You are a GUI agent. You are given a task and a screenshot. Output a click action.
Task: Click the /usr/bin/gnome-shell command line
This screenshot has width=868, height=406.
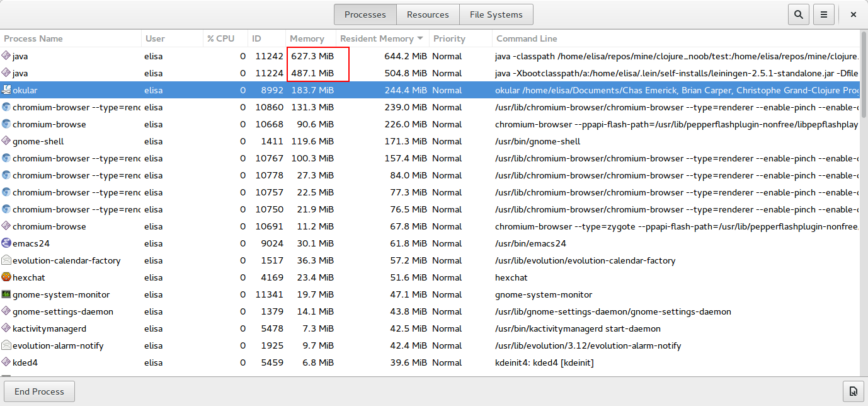537,141
